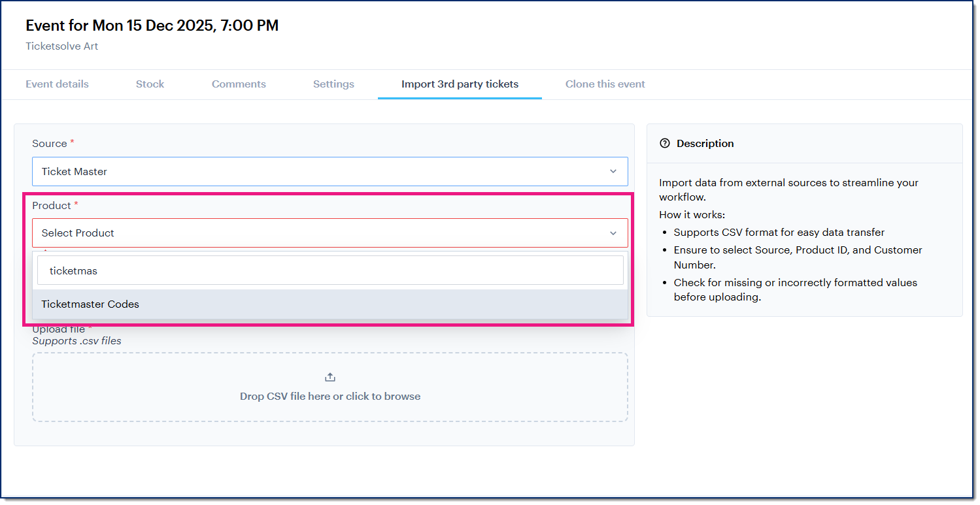Click the Supports CSV format bullet point
This screenshot has height=505, width=980.
[x=779, y=233]
